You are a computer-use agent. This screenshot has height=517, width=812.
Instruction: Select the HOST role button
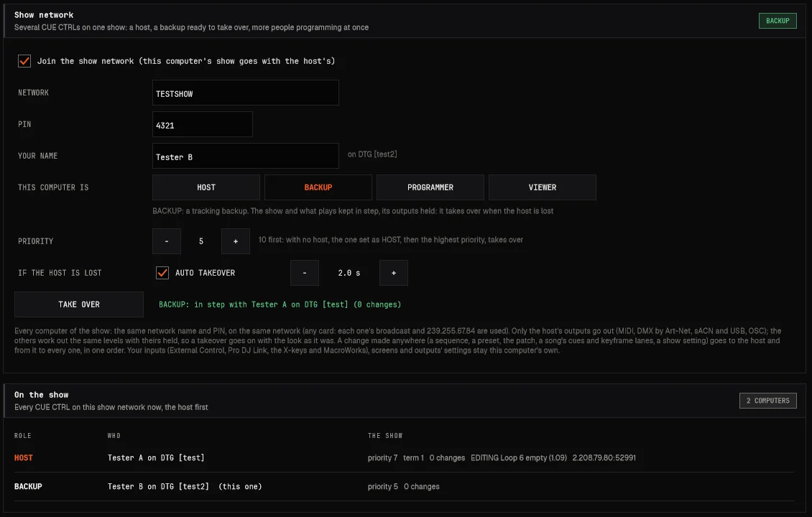pyautogui.click(x=206, y=187)
